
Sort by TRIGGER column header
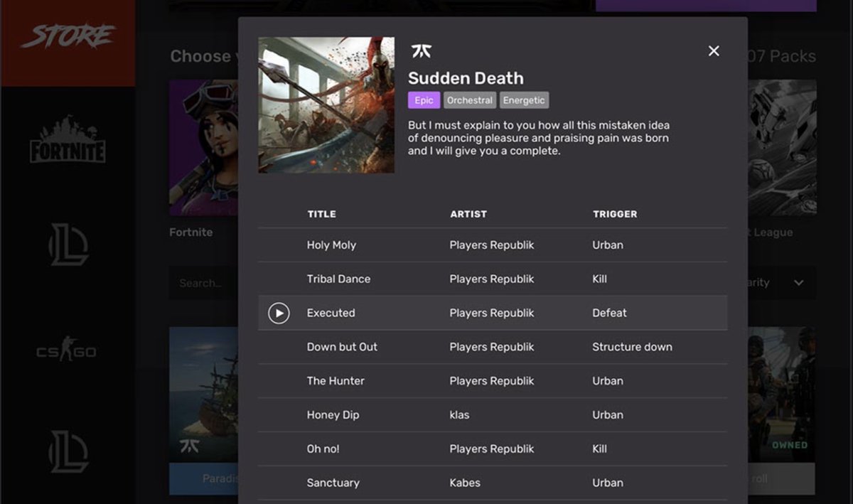615,214
